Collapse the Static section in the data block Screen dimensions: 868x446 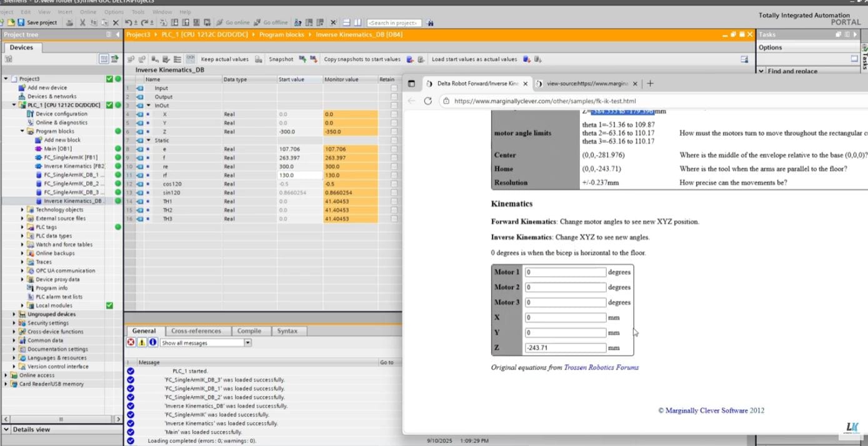pos(149,141)
